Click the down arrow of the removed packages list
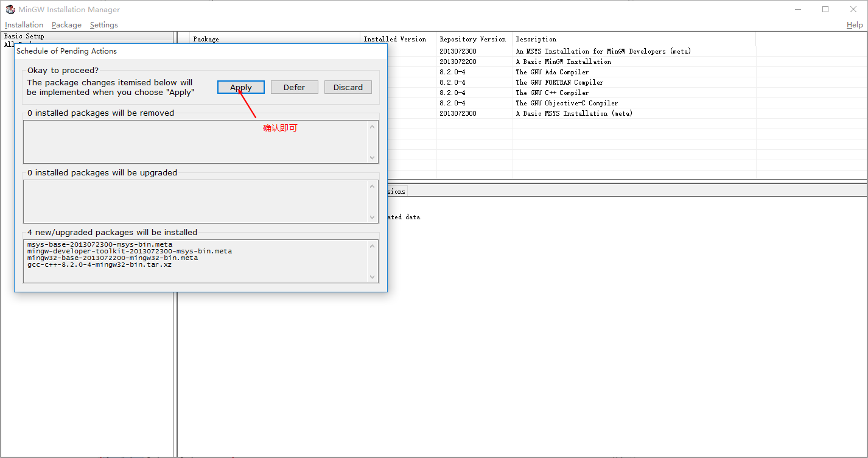868x458 pixels. 373,158
